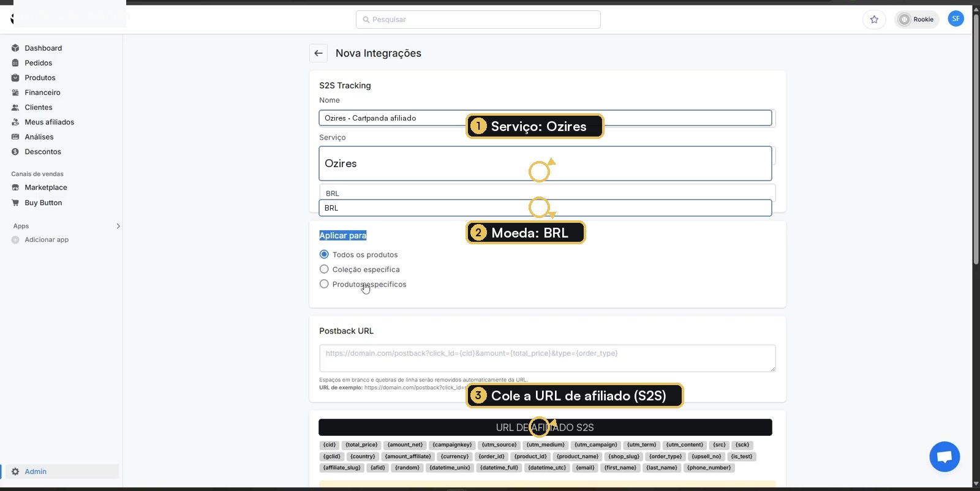This screenshot has width=980, height=491.
Task: Insert the {cid} variable tag
Action: pyautogui.click(x=330, y=445)
